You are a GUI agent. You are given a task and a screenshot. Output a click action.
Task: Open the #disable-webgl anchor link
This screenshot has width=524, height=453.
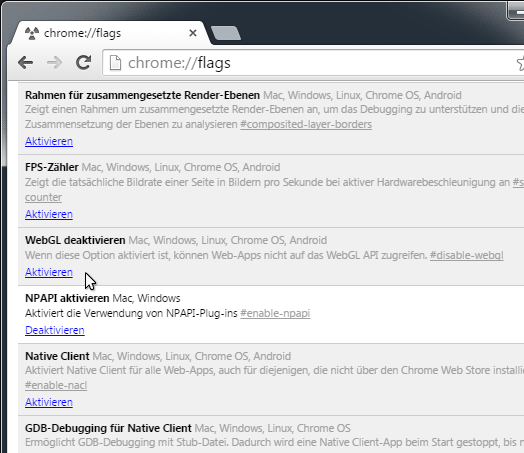[467, 255]
